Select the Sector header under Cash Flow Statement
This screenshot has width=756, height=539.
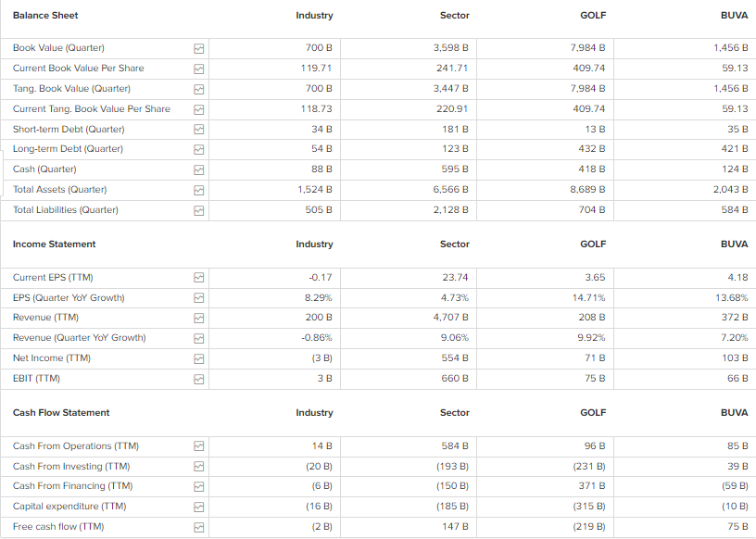pos(454,413)
